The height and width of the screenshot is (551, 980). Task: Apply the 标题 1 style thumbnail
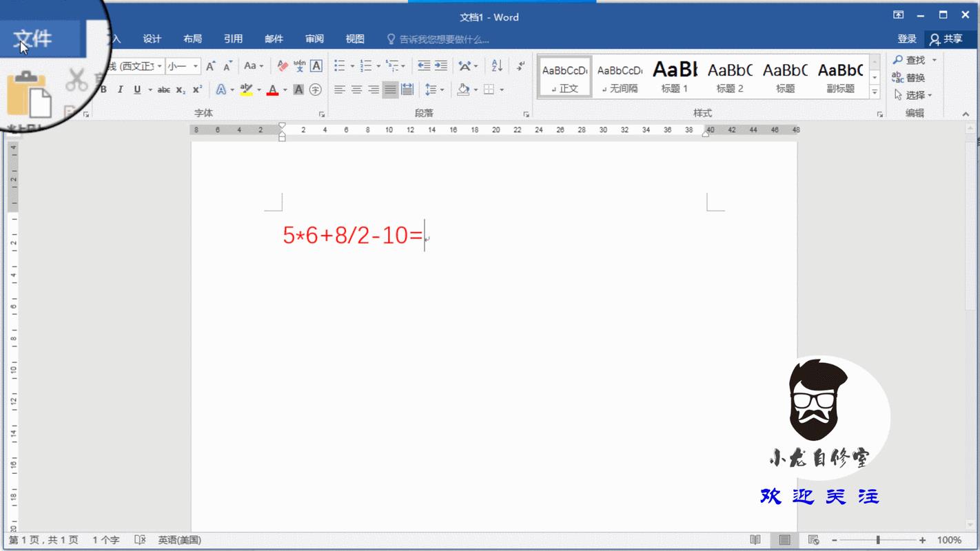(675, 76)
